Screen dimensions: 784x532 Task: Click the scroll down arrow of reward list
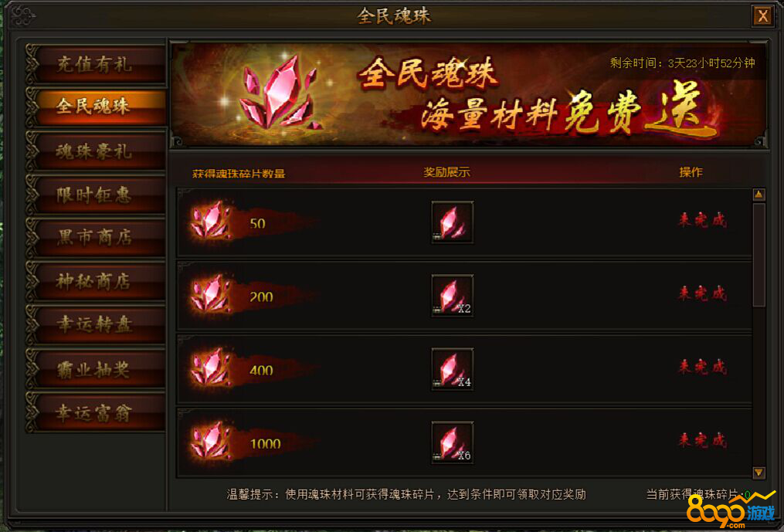pyautogui.click(x=759, y=472)
